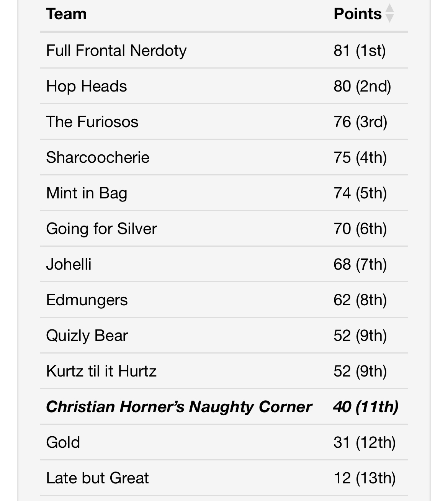Click Kurtz til it Hurtz entry
The image size is (448, 501).
click(x=101, y=371)
